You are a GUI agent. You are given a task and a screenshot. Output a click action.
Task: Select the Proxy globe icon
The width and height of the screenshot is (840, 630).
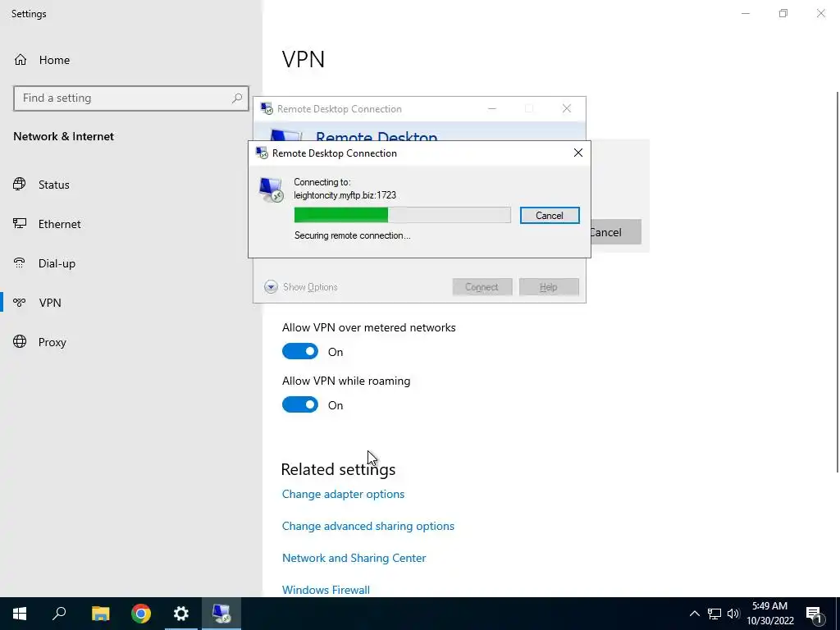coord(20,342)
